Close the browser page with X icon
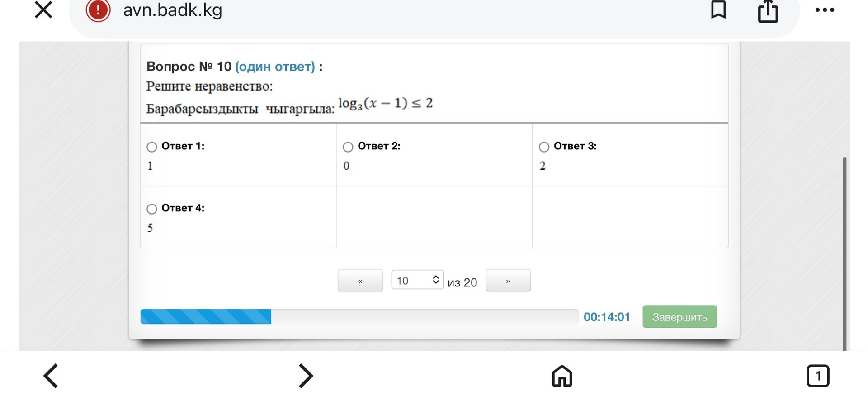The height and width of the screenshot is (401, 868). tap(43, 10)
